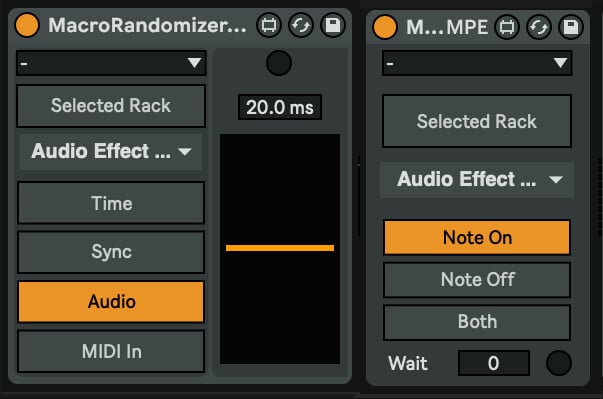Click MacroRandomizer hot-swap preset icon
Image resolution: width=603 pixels, height=399 pixels.
(301, 26)
